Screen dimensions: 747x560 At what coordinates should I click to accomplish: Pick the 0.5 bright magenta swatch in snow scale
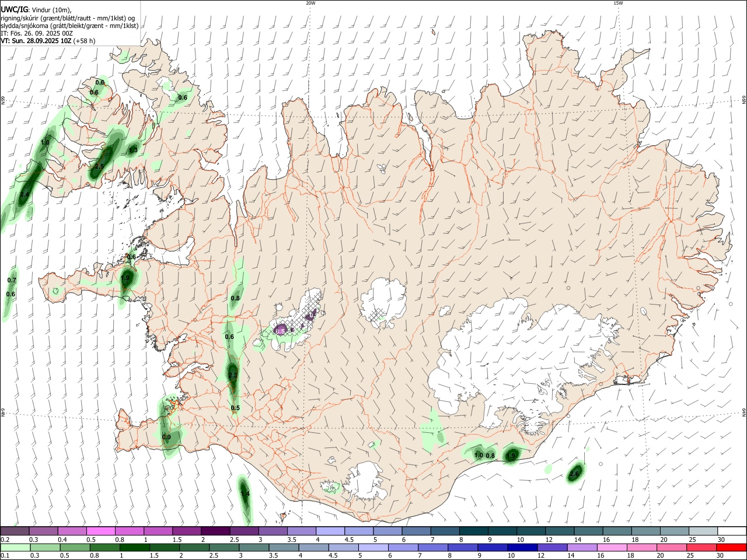(100, 531)
